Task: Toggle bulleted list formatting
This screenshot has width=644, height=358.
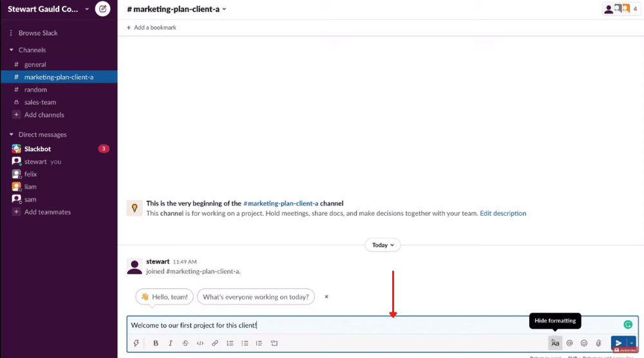Action: [x=245, y=343]
